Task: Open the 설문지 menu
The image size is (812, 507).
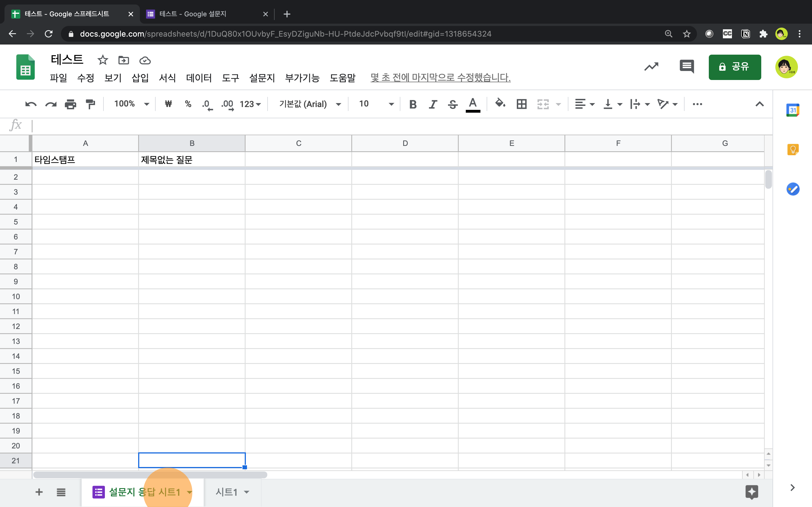Action: pyautogui.click(x=262, y=78)
